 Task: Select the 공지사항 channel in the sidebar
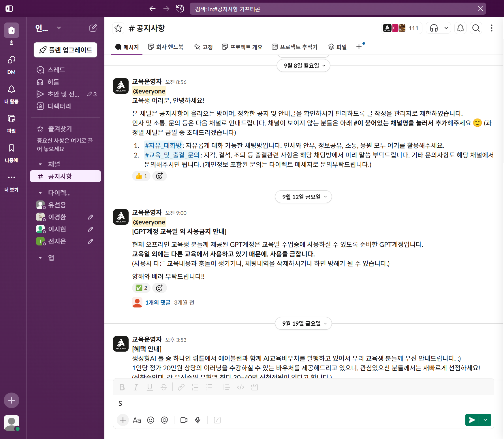pyautogui.click(x=65, y=176)
